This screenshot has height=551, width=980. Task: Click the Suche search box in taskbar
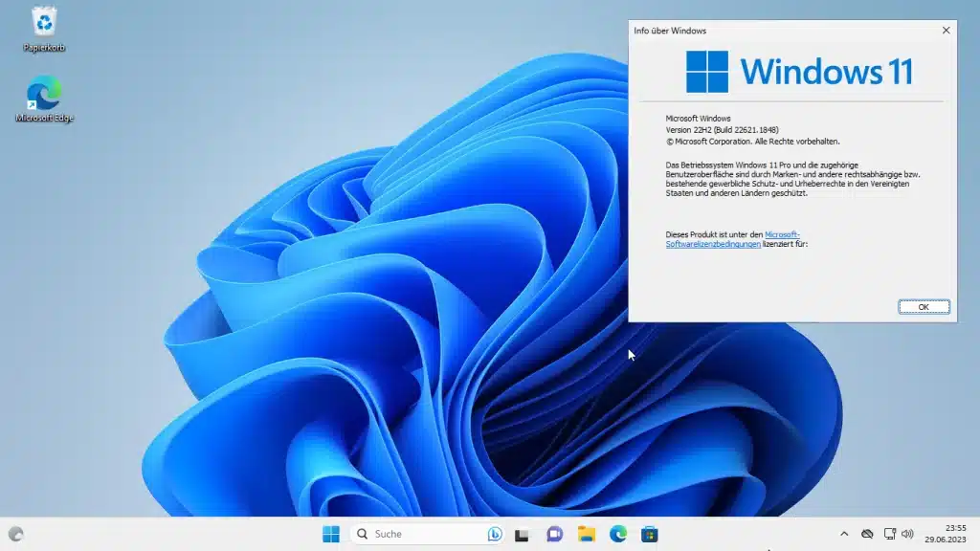(x=428, y=534)
